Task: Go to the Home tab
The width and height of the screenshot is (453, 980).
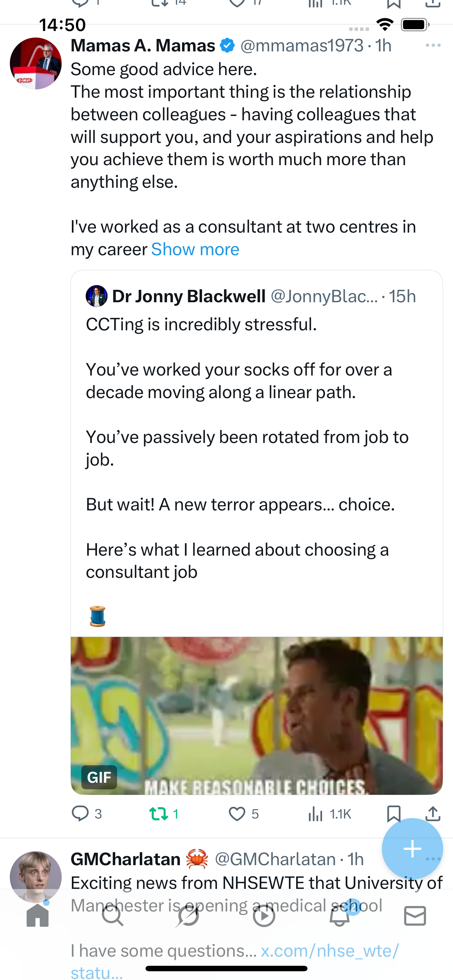Action: 38,916
